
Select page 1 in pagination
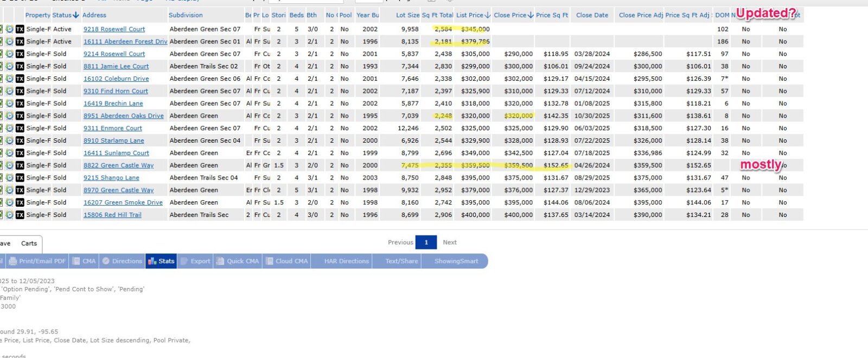coord(426,242)
